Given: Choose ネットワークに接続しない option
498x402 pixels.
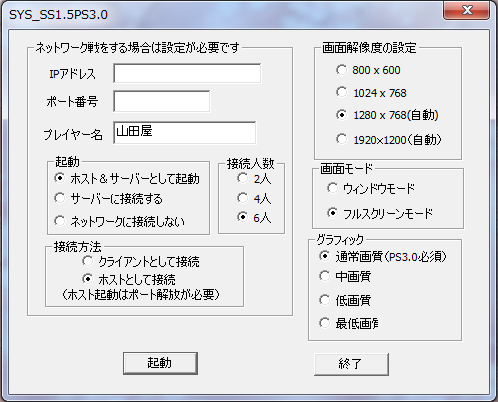Looking at the screenshot, I should (119, 221).
